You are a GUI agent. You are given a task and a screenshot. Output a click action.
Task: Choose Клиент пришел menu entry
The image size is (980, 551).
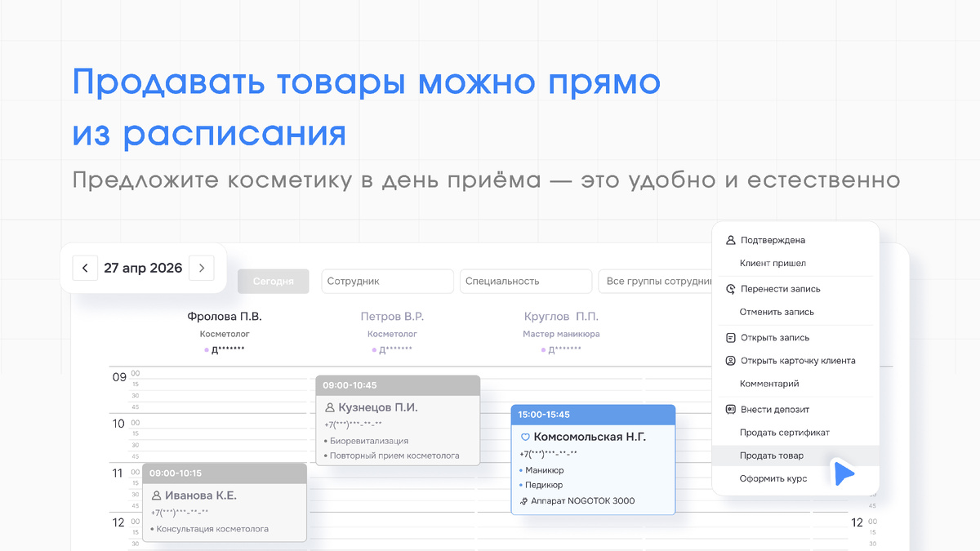coord(773,263)
